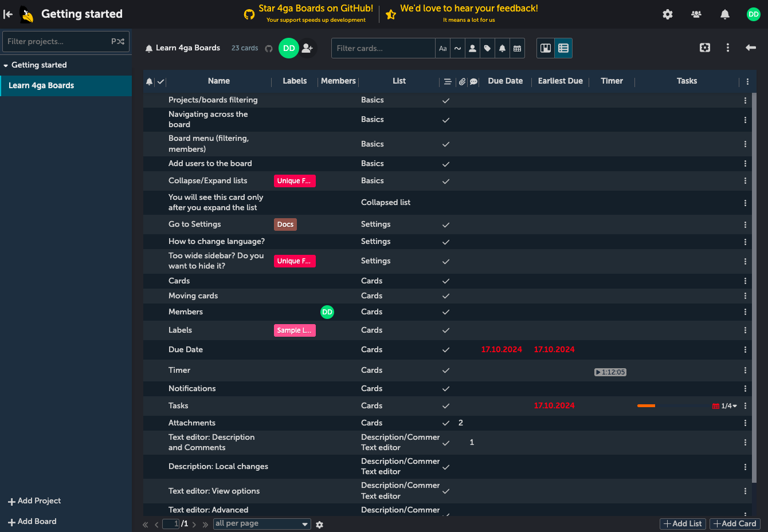
Task: Open the actions menu for the Timer row
Action: (745, 371)
